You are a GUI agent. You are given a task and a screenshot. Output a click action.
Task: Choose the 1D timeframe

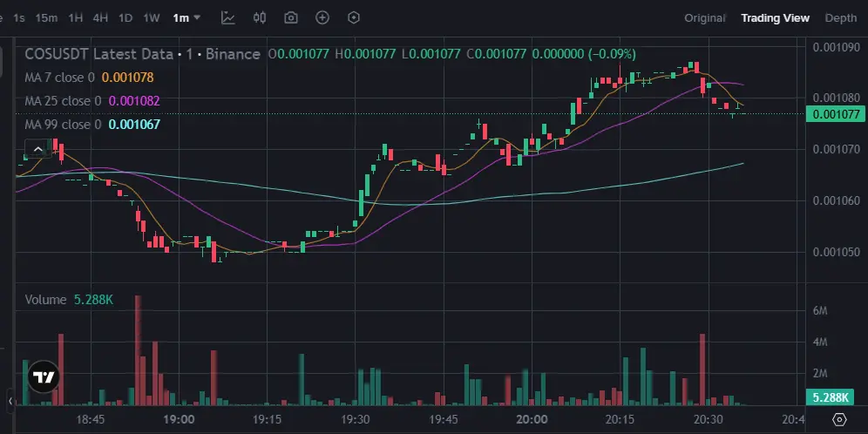tap(125, 17)
